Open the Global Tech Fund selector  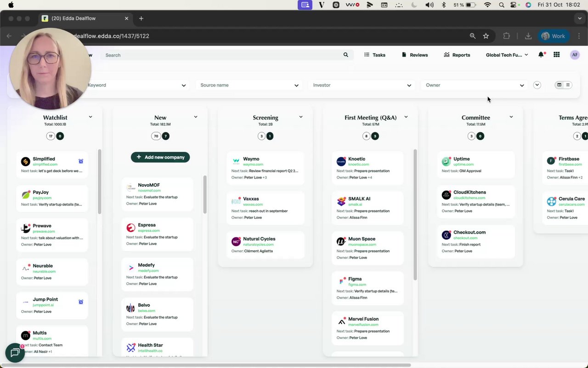point(507,55)
